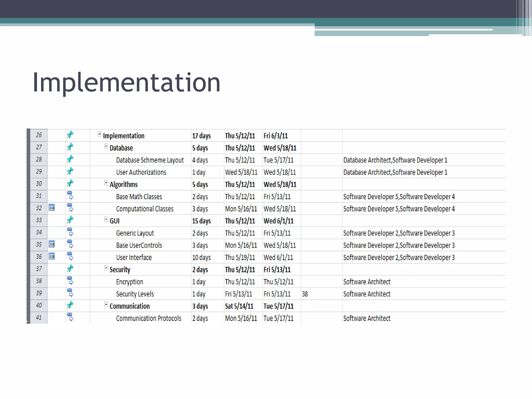Click the Thu 5/19/11 start date
The width and height of the screenshot is (532, 399).
(240, 257)
